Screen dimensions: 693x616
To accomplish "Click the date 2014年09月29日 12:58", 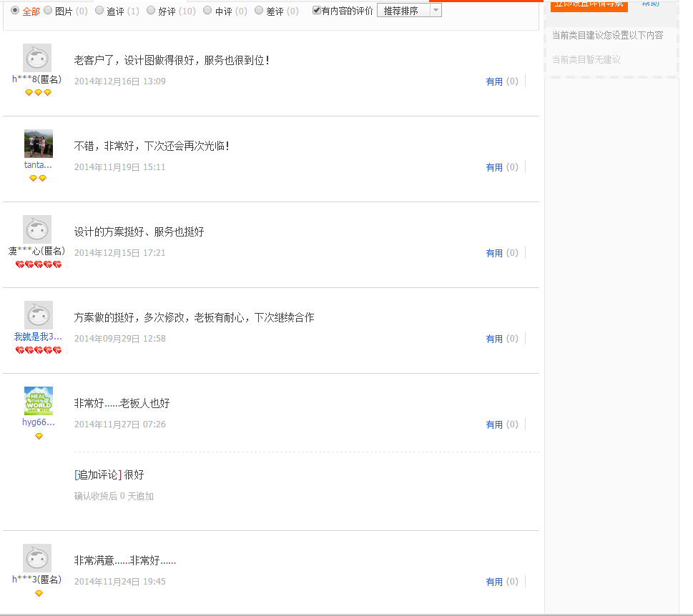I will pos(119,338).
